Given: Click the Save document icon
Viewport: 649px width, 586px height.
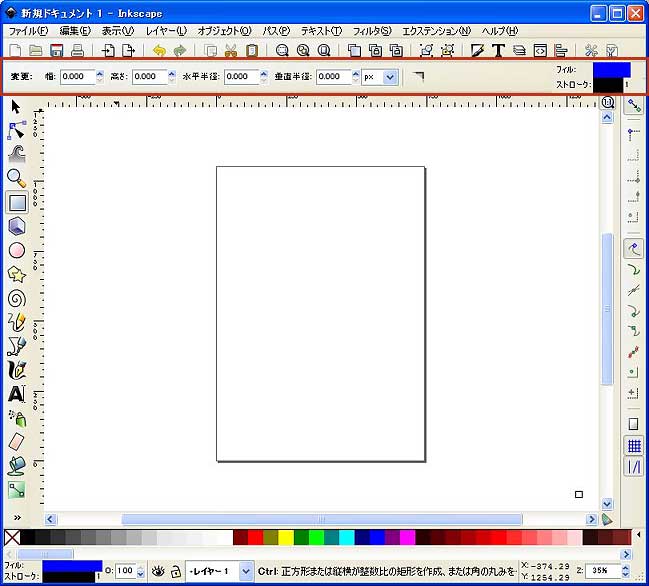Looking at the screenshot, I should click(56, 50).
